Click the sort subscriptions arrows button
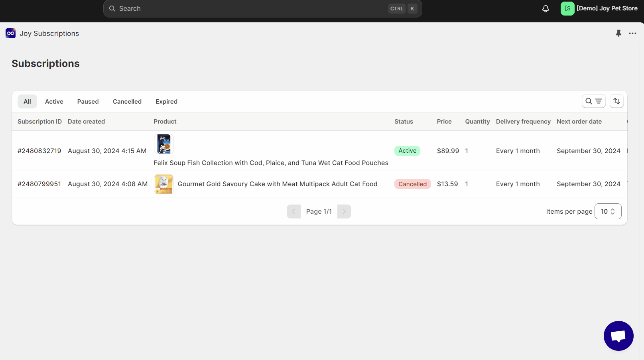The image size is (644, 360). point(616,101)
